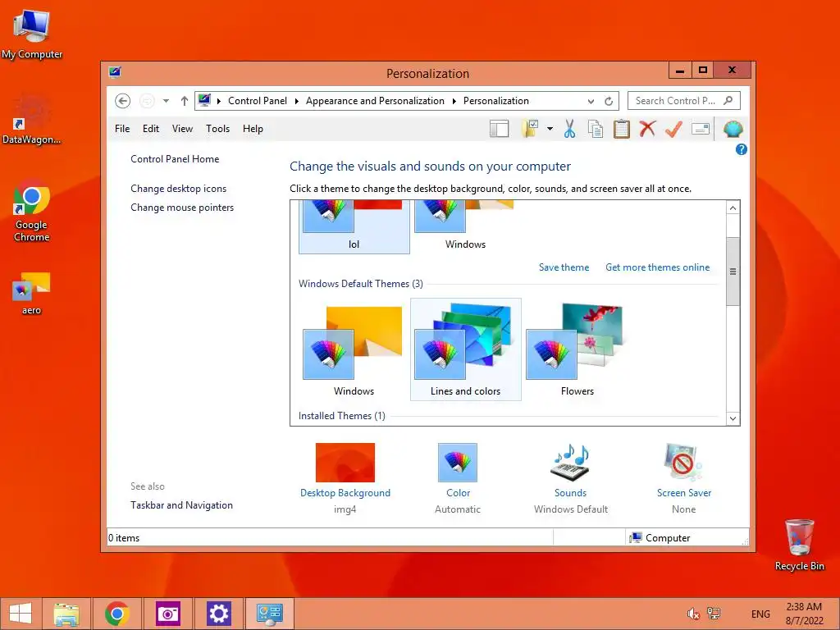Click the red X Delete icon

647,129
